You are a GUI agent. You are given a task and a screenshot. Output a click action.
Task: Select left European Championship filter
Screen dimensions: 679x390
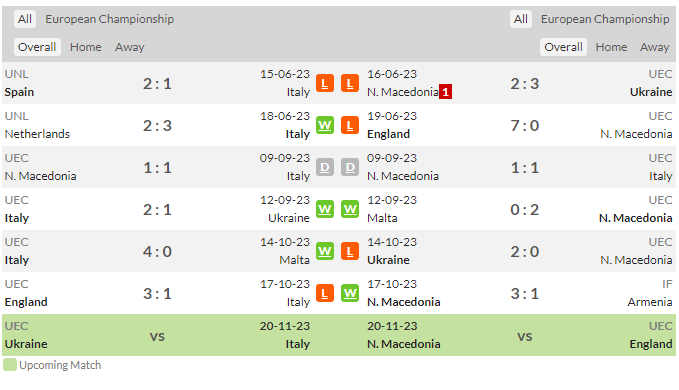[110, 19]
